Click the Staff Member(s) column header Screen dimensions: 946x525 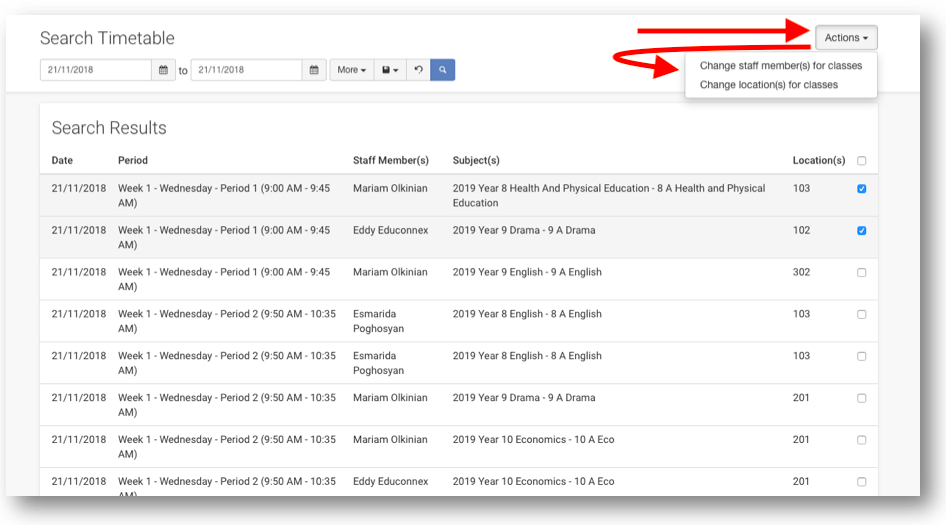(x=390, y=160)
